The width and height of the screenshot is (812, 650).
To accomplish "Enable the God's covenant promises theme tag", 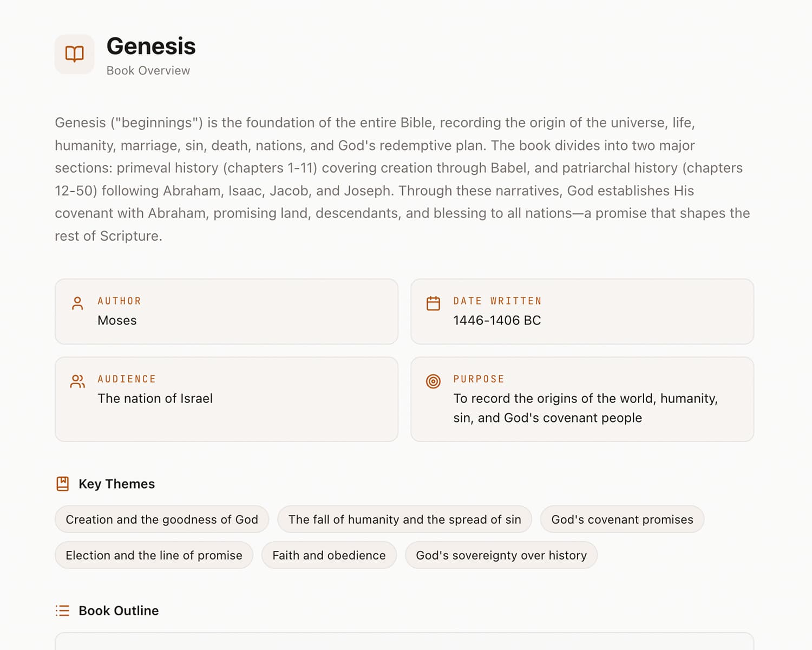I will (x=622, y=519).
